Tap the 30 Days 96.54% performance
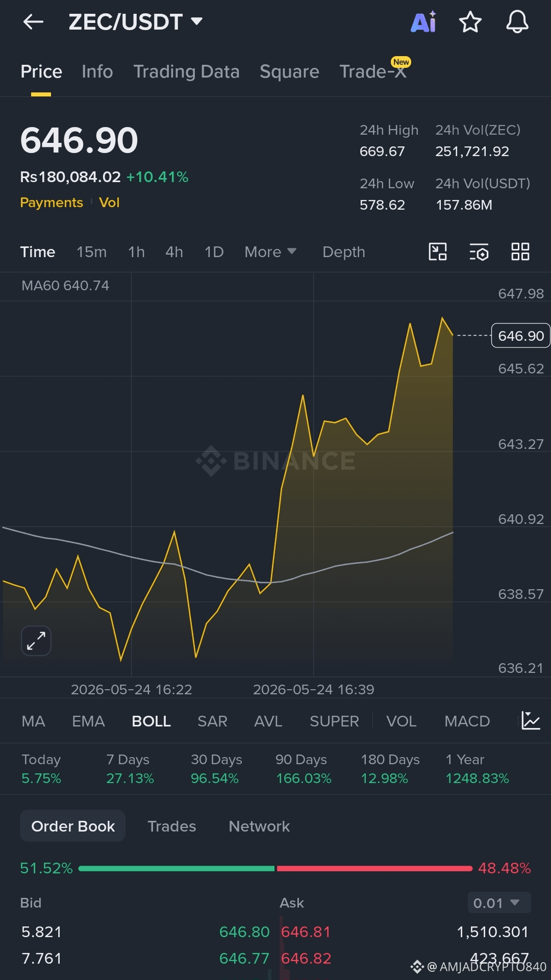This screenshot has height=980, width=551. (x=216, y=769)
